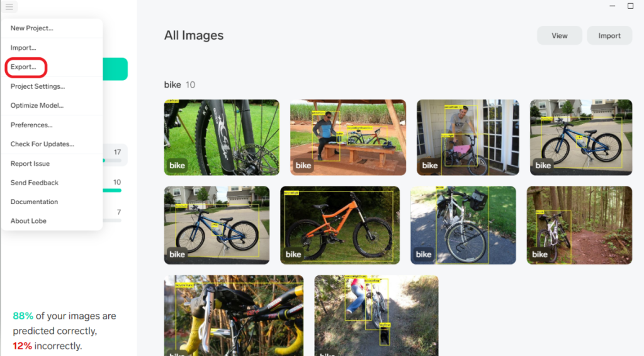644x356 pixels.
Task: Click the yellow handlebar bike thumbnail
Action: tap(234, 315)
